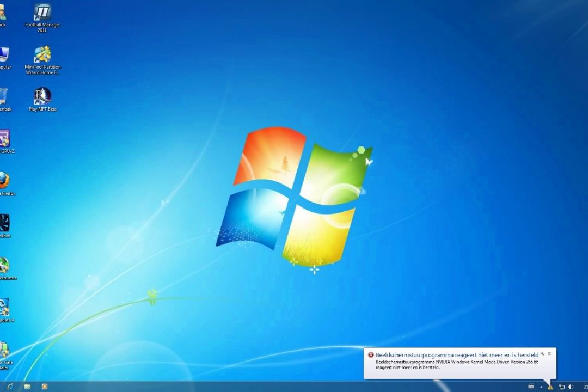This screenshot has width=588, height=392.
Task: Click the yellow warning tray icon
Action: click(550, 387)
